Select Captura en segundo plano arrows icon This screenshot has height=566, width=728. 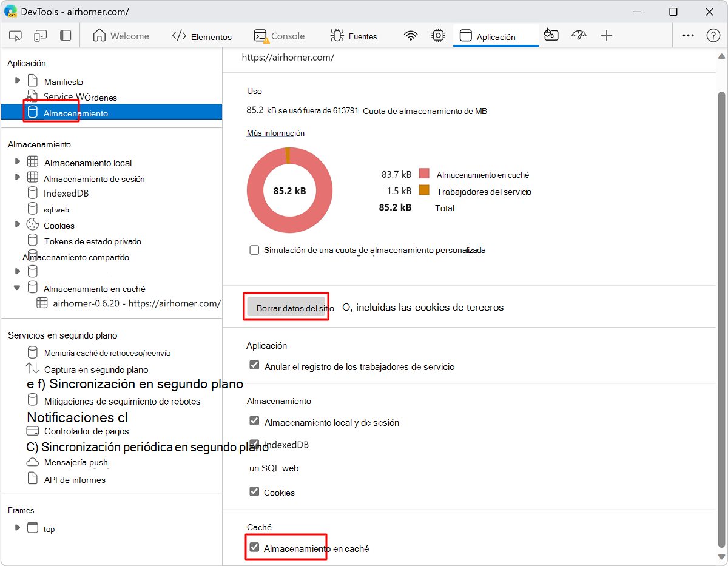coord(33,368)
